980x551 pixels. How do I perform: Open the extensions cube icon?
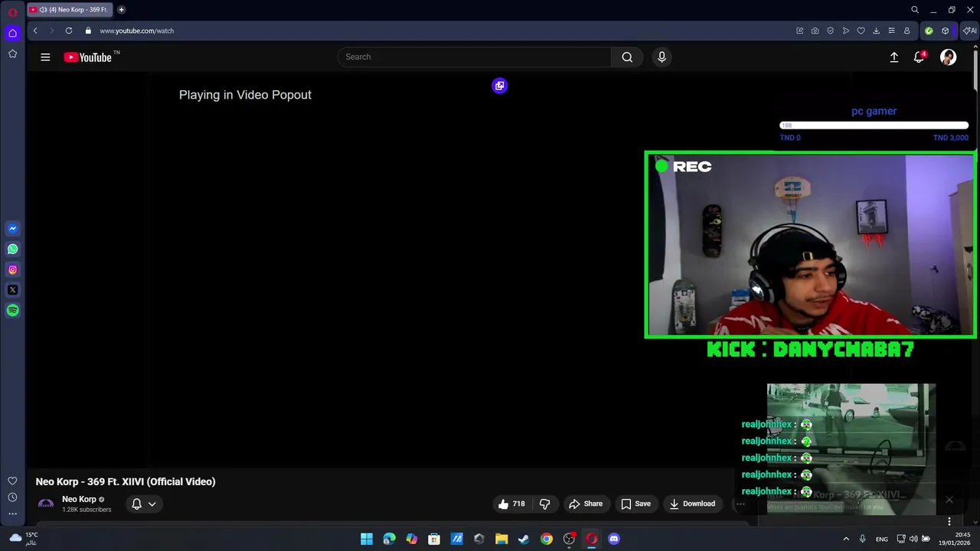(x=946, y=31)
